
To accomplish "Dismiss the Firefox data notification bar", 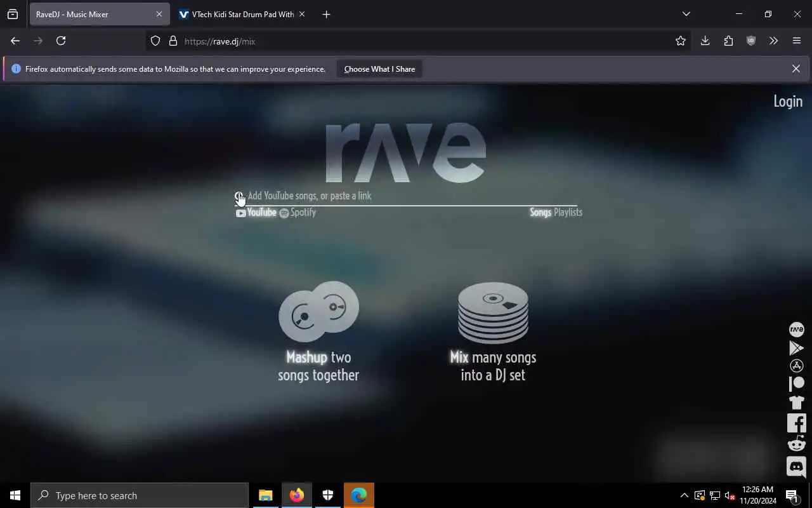I will coord(796,69).
